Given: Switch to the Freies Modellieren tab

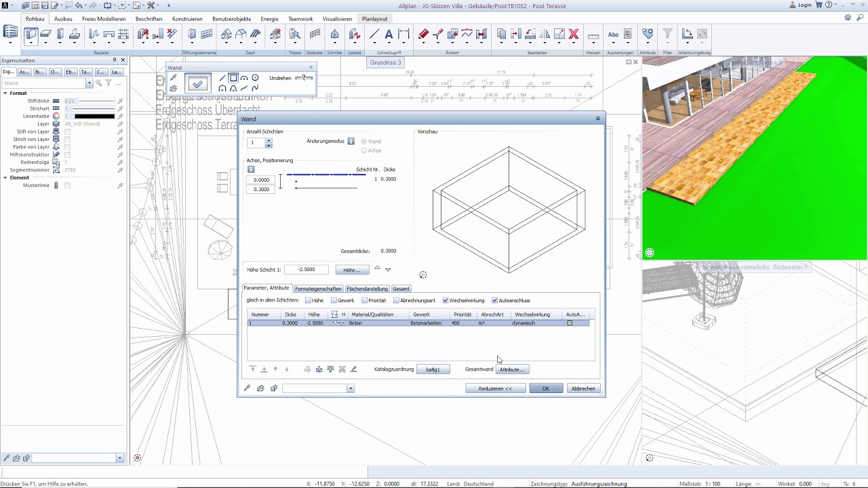Looking at the screenshot, I should click(104, 19).
